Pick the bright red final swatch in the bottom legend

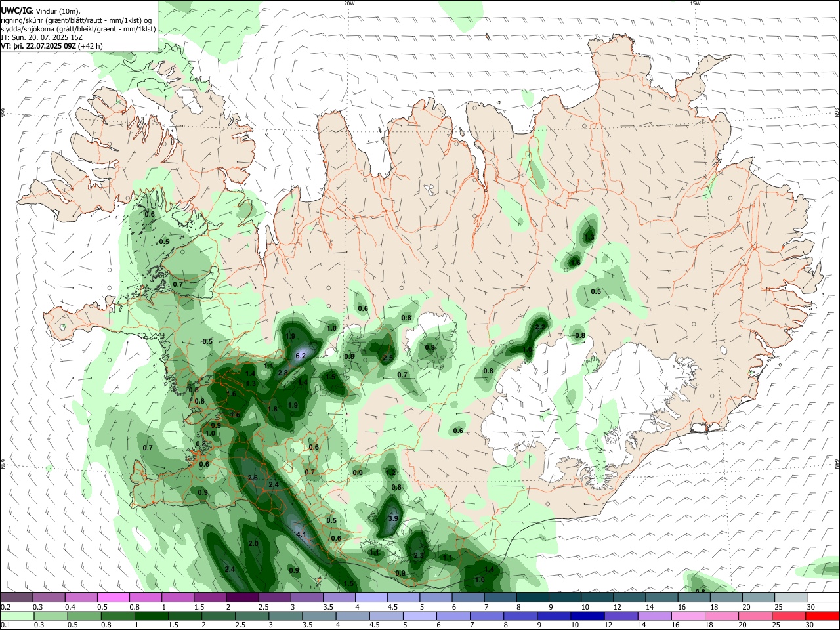coord(823,616)
